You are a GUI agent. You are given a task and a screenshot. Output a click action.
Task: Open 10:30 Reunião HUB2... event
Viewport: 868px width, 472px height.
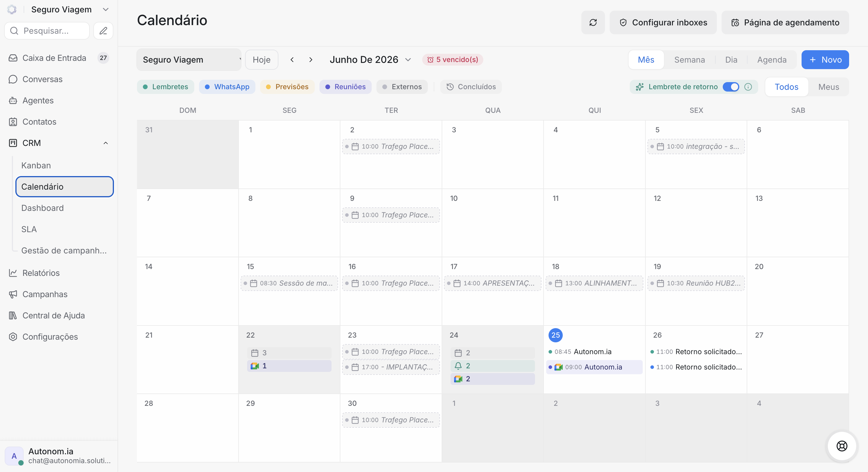(696, 283)
